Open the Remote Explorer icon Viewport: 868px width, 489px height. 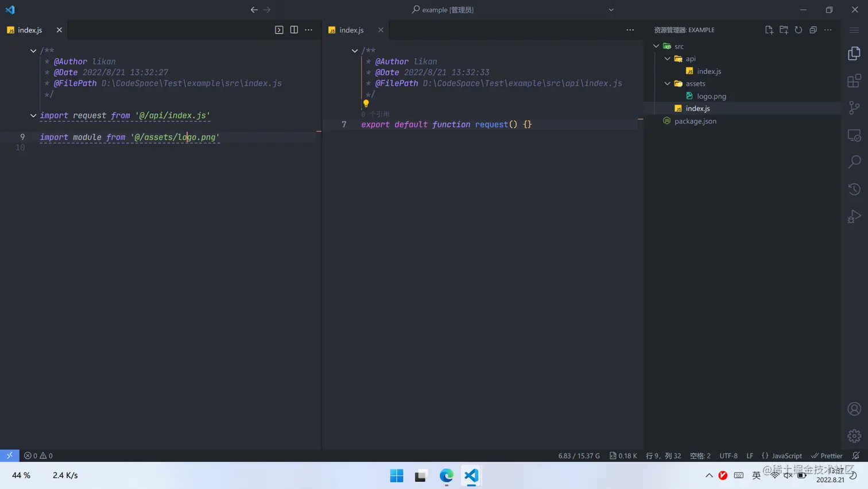click(854, 135)
